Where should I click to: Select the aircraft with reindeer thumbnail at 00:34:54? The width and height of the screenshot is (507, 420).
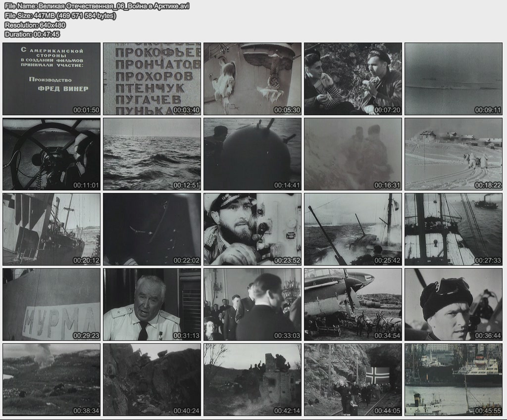click(353, 304)
